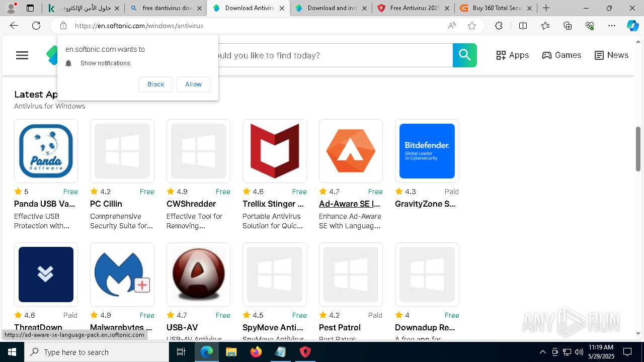Screen dimensions: 644x362
Task: Click the teal search magnifier button
Action: point(464,55)
